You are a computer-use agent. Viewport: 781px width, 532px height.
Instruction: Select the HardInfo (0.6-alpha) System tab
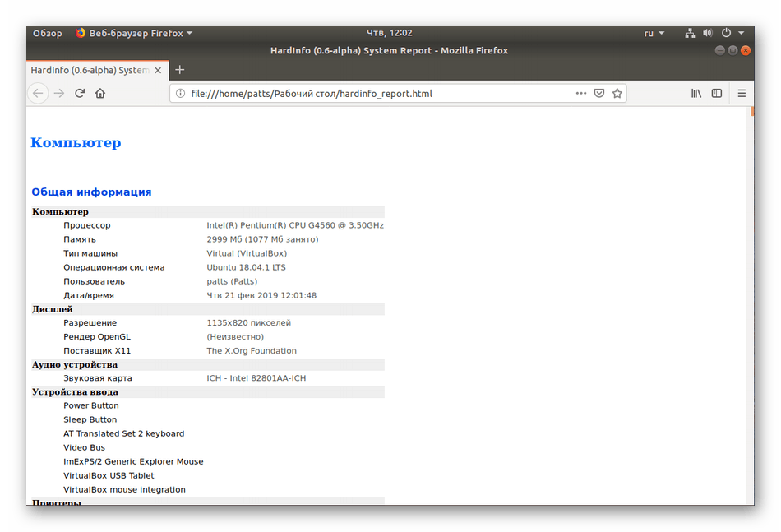[90, 70]
